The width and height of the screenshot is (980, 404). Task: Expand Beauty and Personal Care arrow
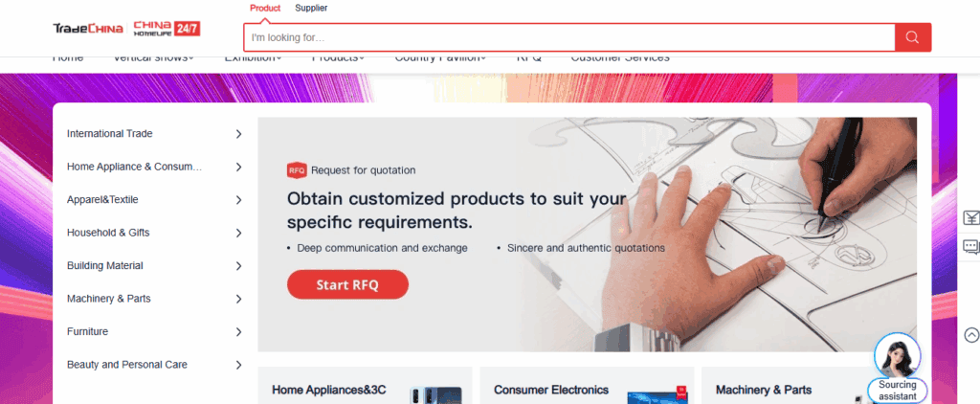click(238, 365)
